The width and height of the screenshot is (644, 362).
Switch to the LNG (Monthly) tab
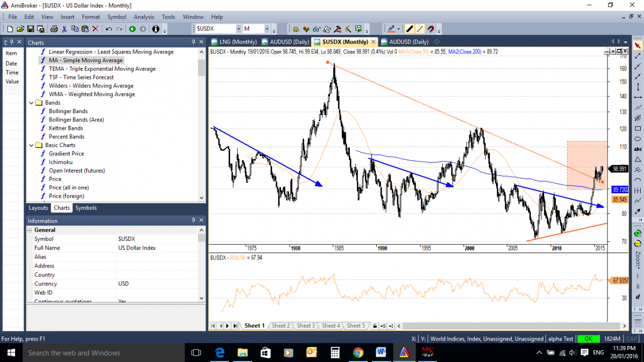(233, 42)
